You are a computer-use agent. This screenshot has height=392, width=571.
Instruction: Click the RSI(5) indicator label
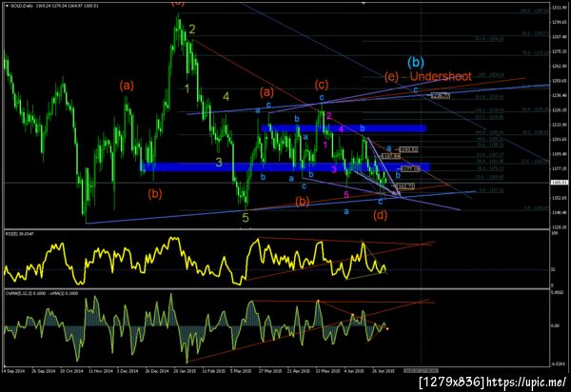pos(19,234)
